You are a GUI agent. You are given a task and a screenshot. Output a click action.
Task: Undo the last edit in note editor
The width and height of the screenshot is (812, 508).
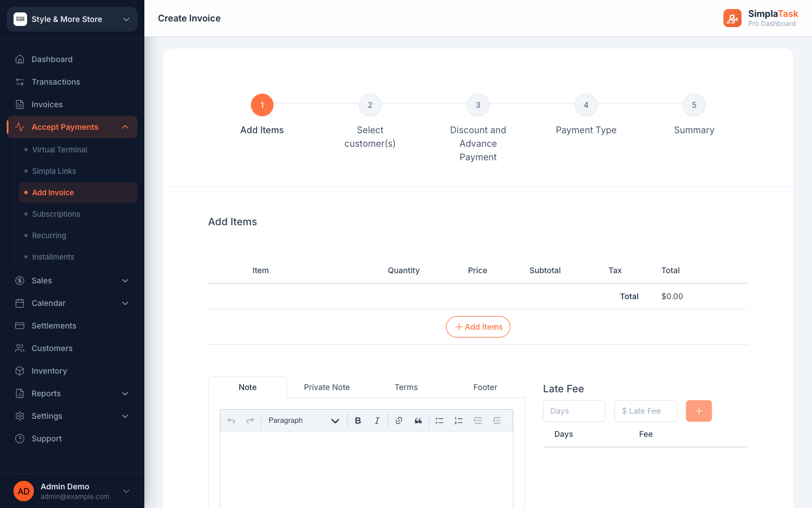231,421
